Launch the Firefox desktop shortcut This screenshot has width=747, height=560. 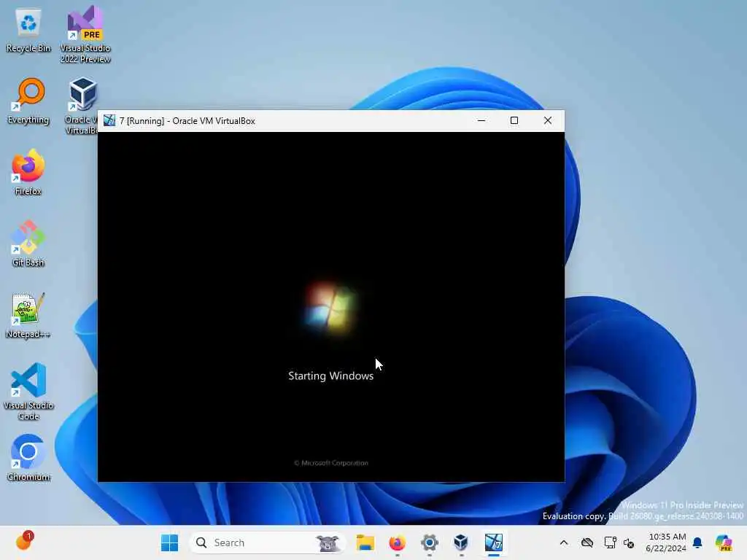[x=28, y=172]
